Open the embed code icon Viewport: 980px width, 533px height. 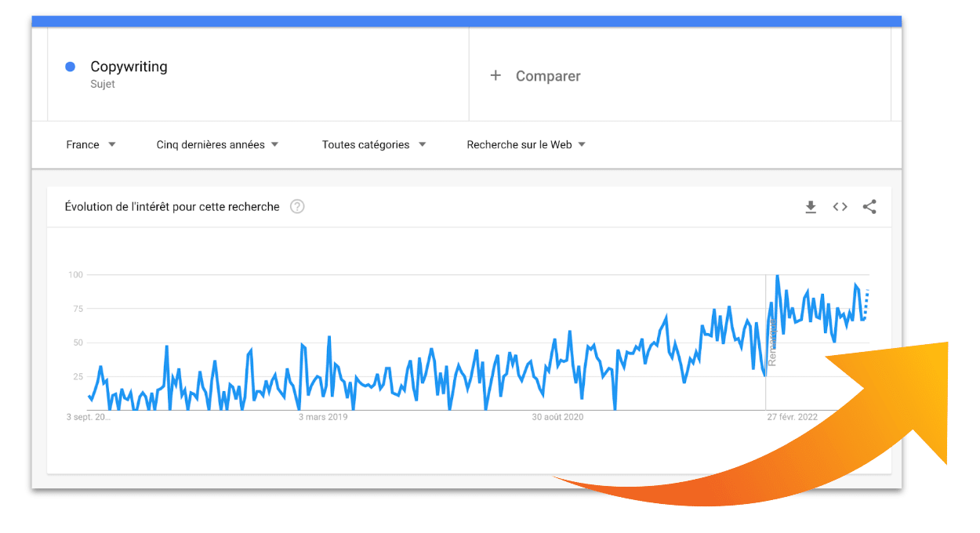(840, 207)
